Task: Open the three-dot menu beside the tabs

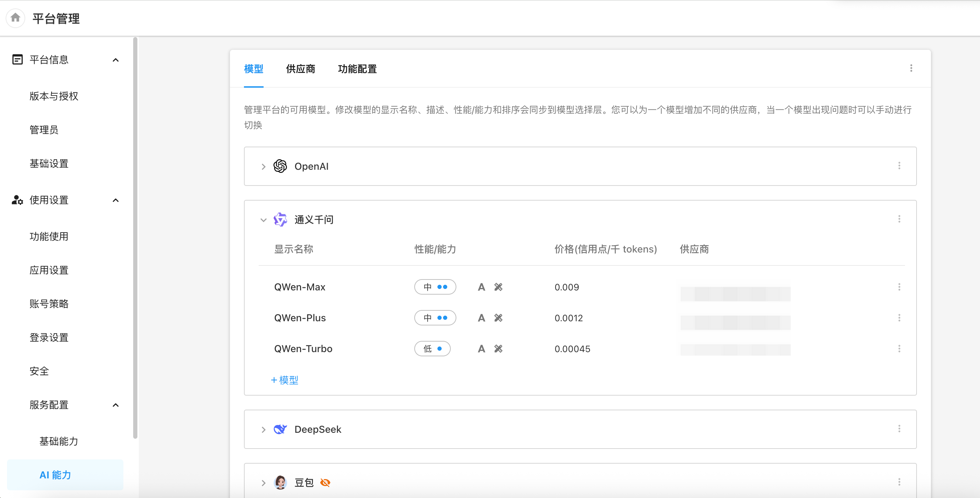Action: point(911,68)
